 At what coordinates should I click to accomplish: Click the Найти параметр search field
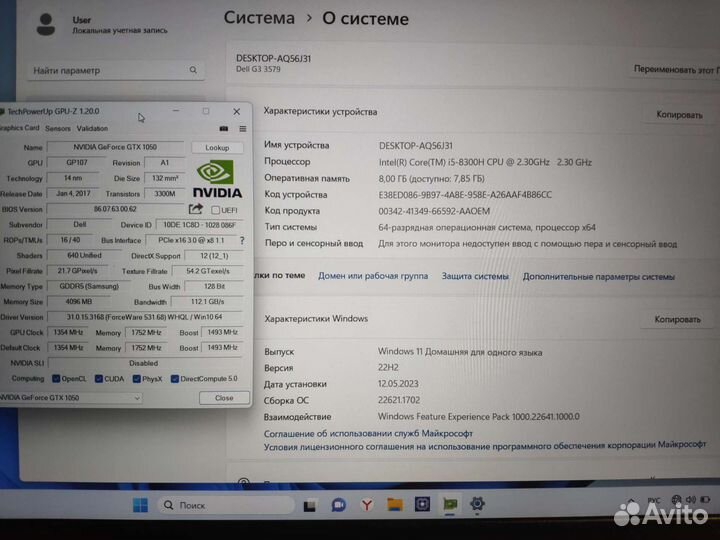[115, 70]
